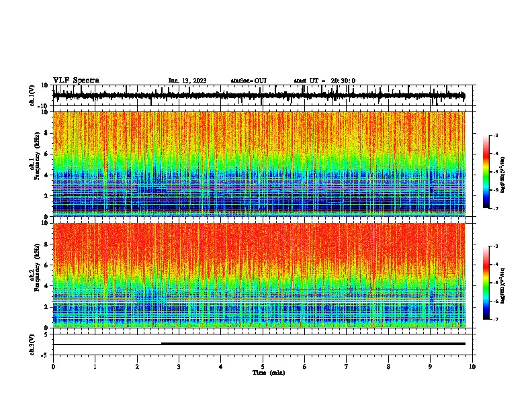Click time axis tick label 10
The height and width of the screenshot is (411, 532).
[x=472, y=367]
